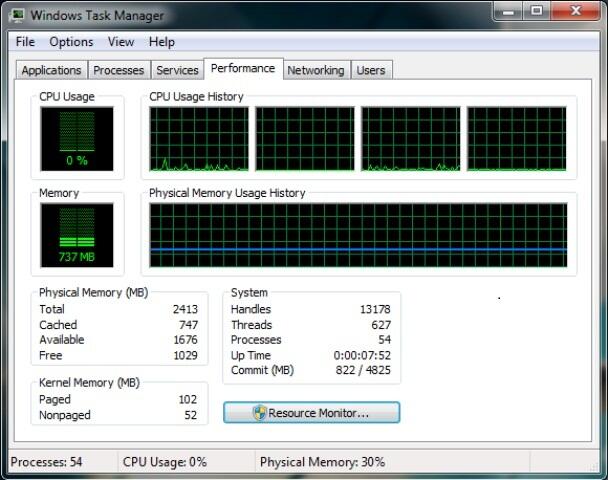Click the Free value 1029
Image resolution: width=608 pixels, height=480 pixels.
185,355
